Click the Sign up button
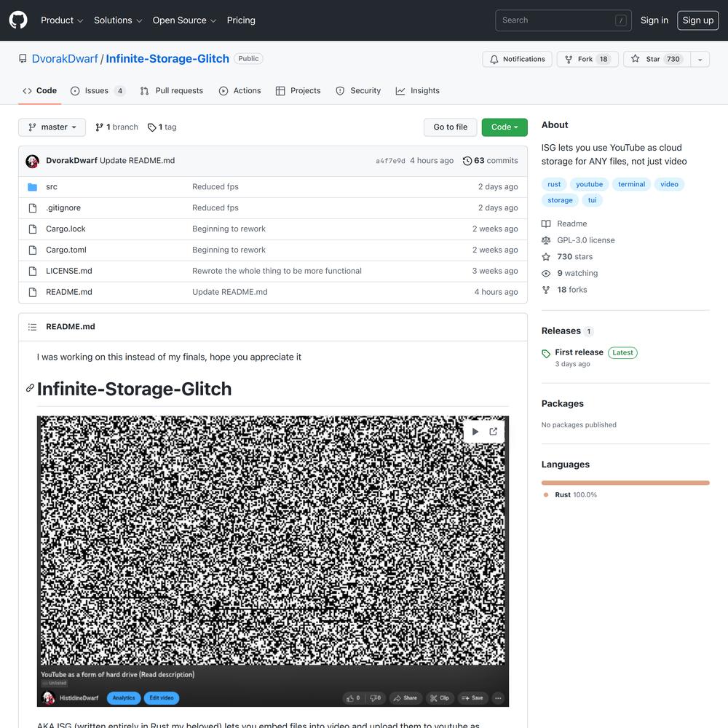Viewport: 728px width, 728px height. coord(698,20)
